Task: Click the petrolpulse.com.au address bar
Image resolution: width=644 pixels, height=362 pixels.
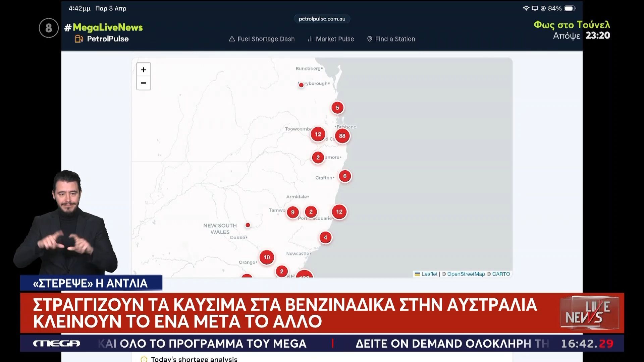Action: coord(322,19)
